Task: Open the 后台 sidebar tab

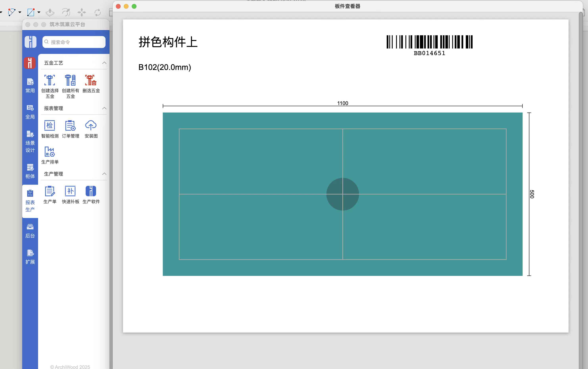Action: coord(30,230)
